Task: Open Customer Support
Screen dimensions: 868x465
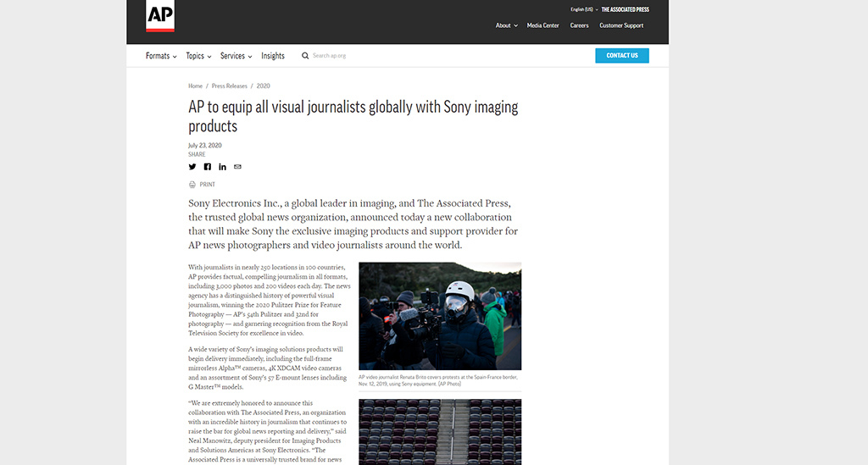Action: click(621, 25)
